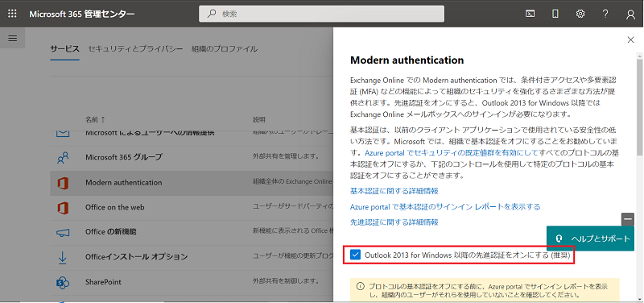Viewport: 644px width, 303px height.
Task: Click the info icon in the yellow notice
Action: 360,287
